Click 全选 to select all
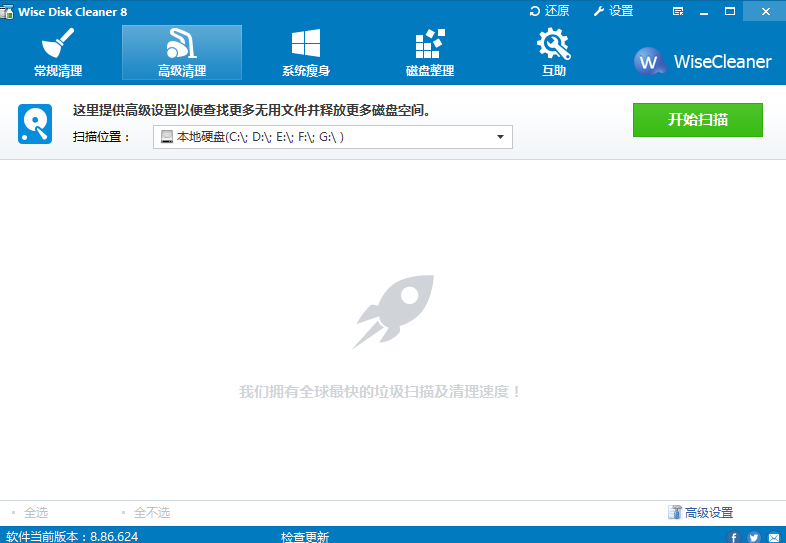Screen dimensions: 786x543 pos(35,512)
